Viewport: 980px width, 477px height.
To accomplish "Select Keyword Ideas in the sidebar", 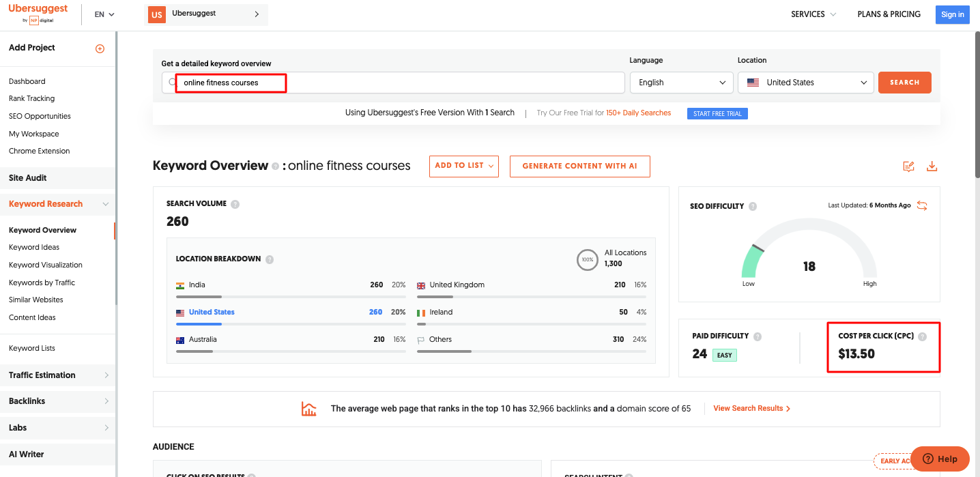I will [34, 248].
